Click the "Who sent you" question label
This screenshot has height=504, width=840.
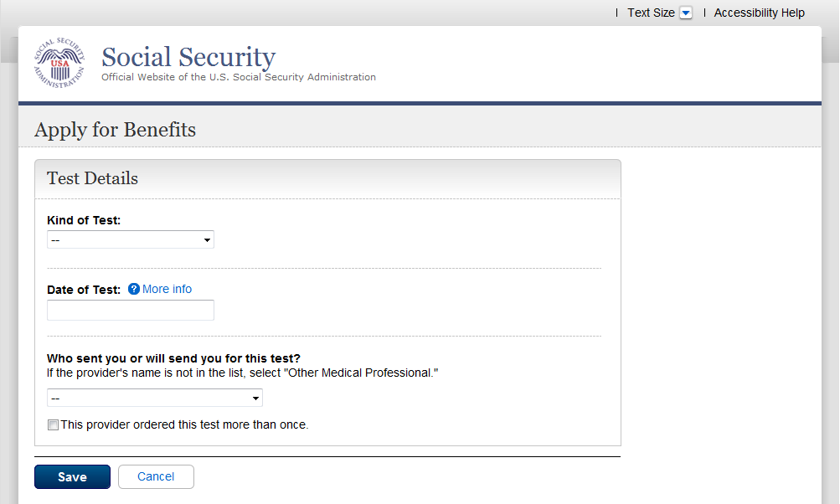tap(173, 358)
